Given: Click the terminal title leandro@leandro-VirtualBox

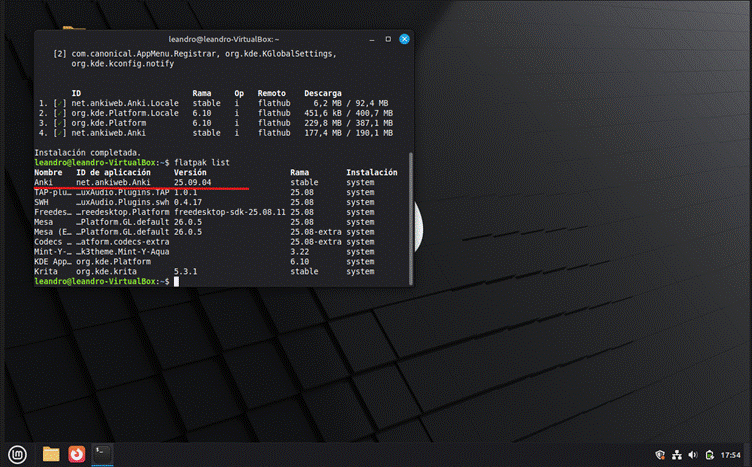Looking at the screenshot, I should point(223,39).
